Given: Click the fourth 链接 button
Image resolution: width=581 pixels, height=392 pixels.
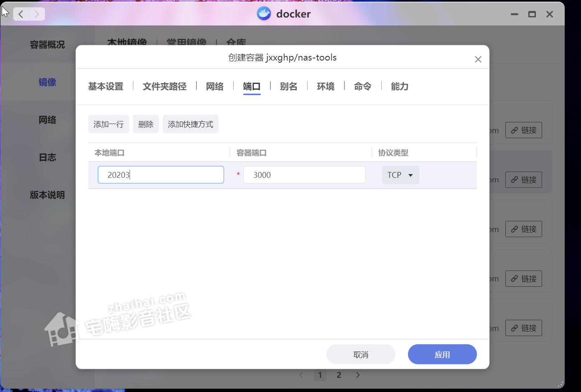Looking at the screenshot, I should (x=524, y=279).
